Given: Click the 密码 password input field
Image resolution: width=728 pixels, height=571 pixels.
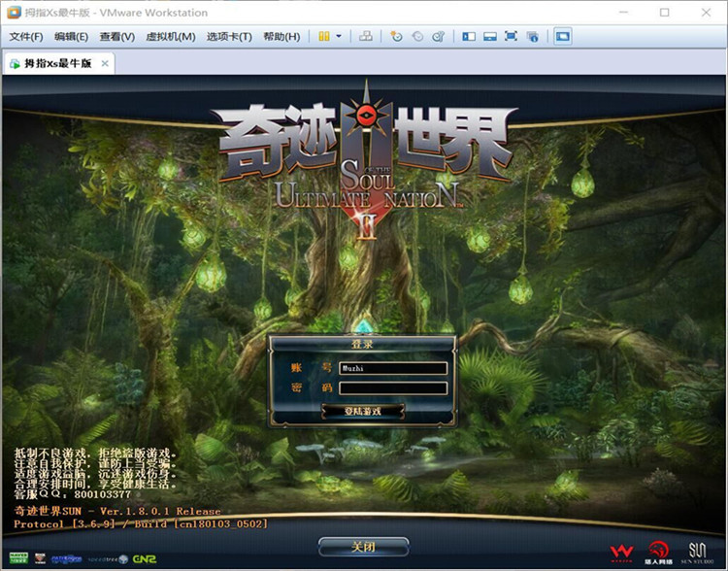Looking at the screenshot, I should click(x=393, y=387).
